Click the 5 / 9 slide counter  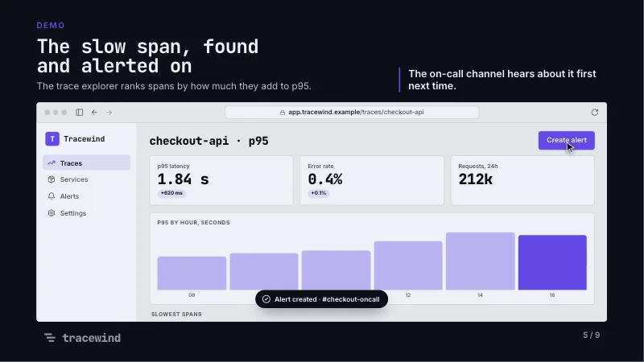click(x=591, y=335)
